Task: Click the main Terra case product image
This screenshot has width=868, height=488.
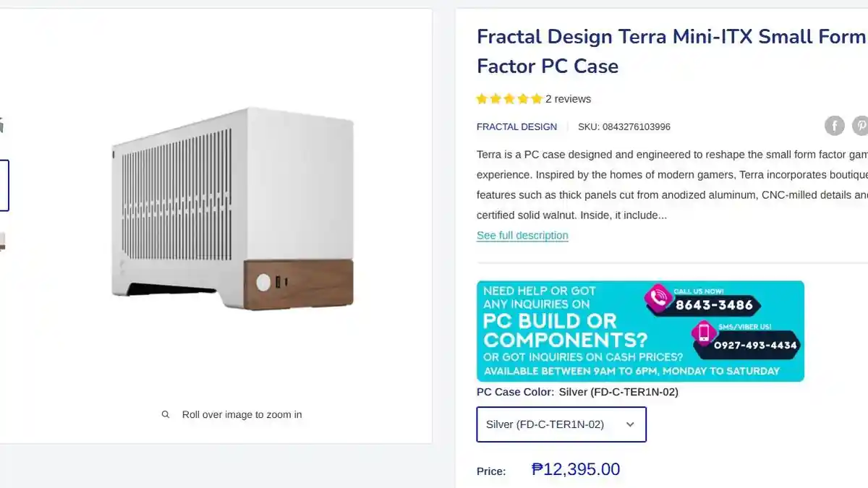Action: tap(232, 209)
